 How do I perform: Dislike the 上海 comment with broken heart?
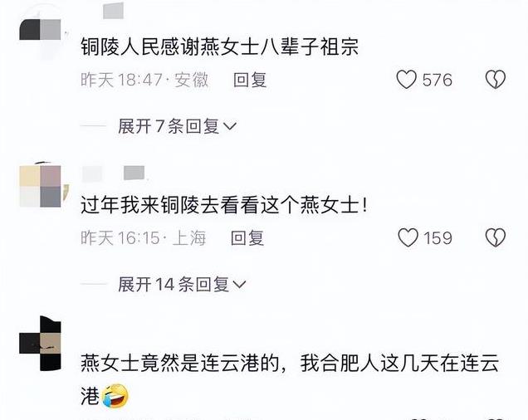496,237
